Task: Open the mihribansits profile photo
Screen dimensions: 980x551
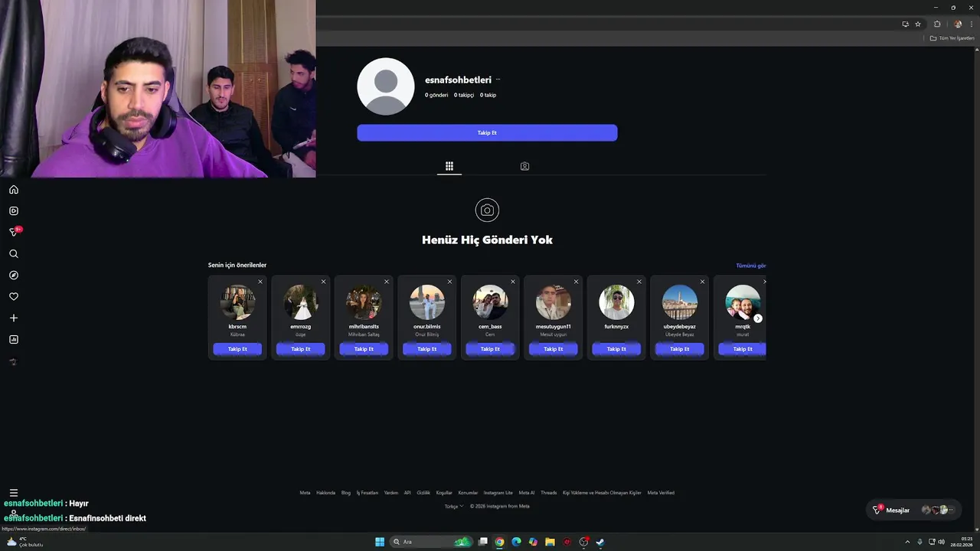Action: click(x=364, y=302)
